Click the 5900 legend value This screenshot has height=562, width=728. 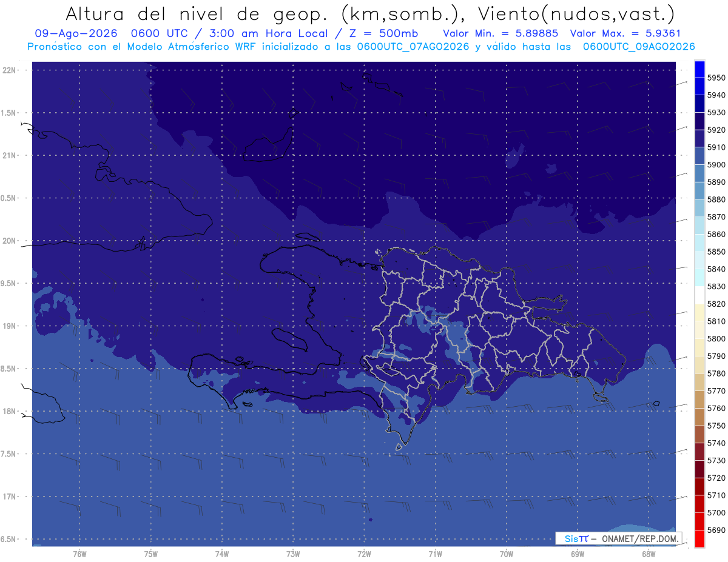point(716,165)
